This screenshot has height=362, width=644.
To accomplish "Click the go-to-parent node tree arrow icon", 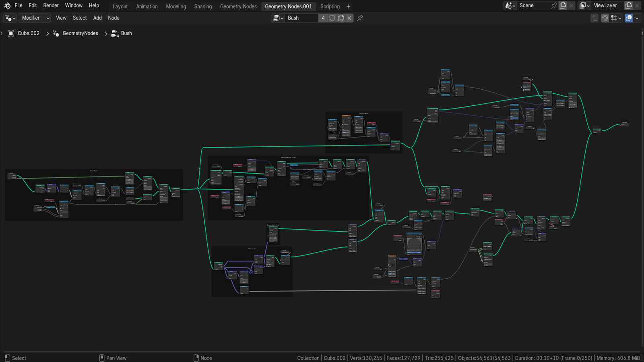I will pyautogui.click(x=594, y=18).
